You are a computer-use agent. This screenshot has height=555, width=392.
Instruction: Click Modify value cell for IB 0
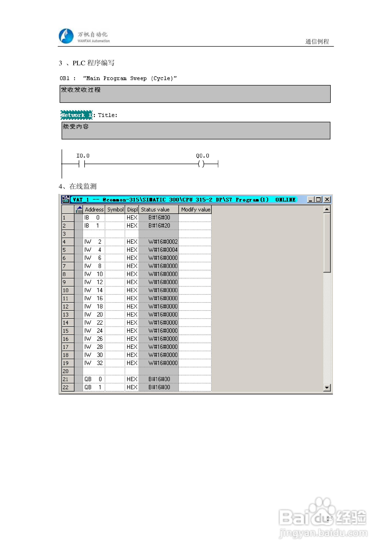click(x=195, y=218)
